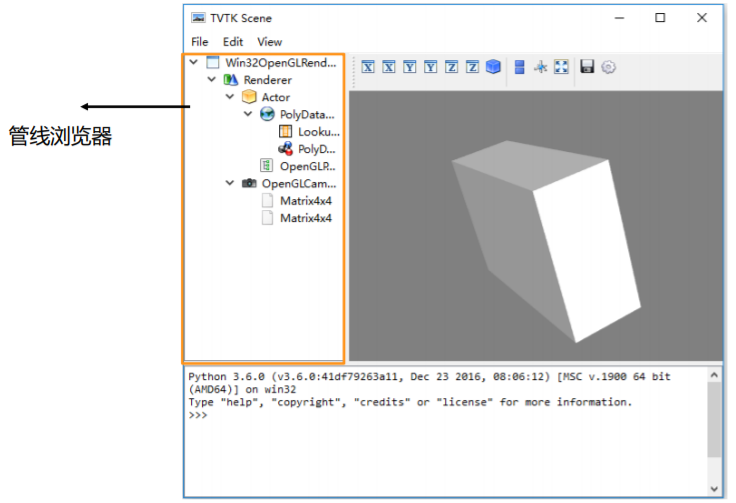Select the first Matrix4x4 tree item

[x=305, y=201]
